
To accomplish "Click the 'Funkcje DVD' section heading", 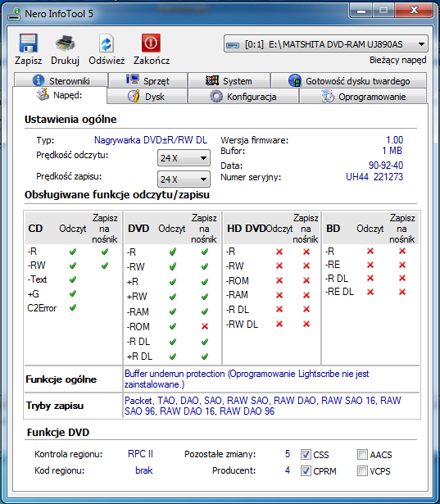I will (58, 433).
